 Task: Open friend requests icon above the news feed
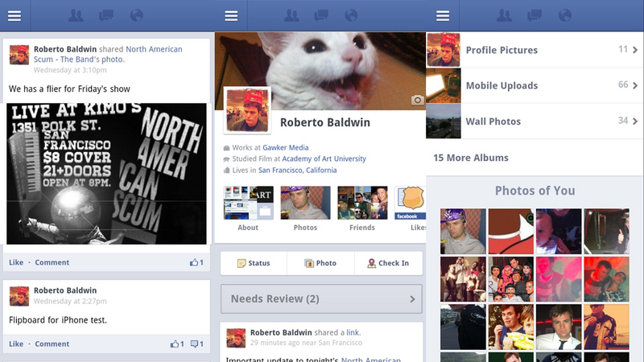point(76,15)
